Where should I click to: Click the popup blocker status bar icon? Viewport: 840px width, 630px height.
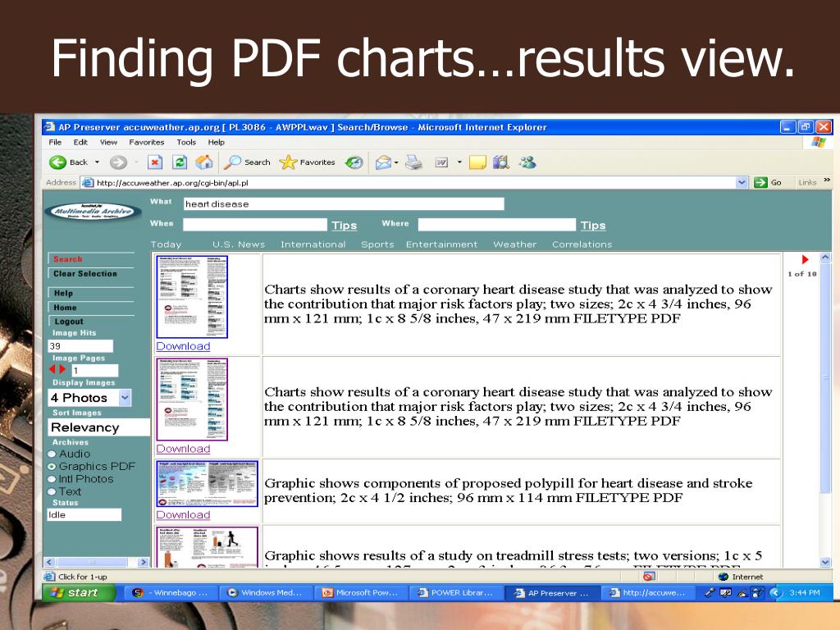pyautogui.click(x=650, y=577)
